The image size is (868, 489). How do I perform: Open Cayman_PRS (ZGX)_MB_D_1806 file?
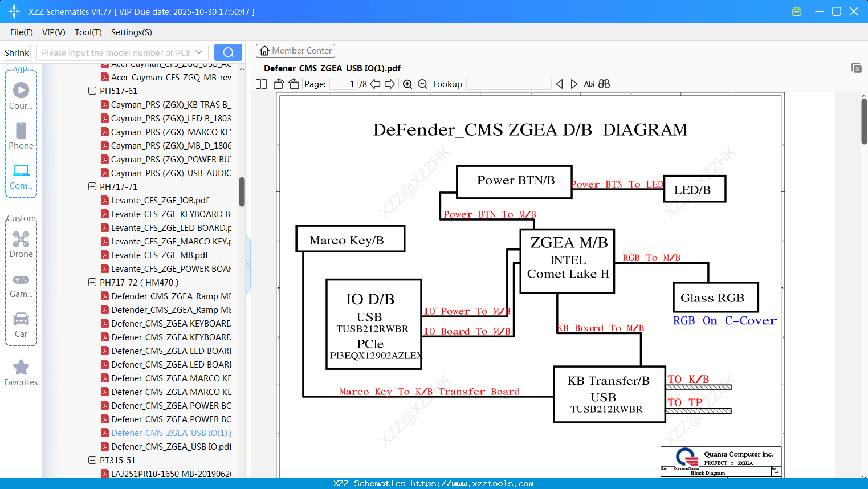[x=166, y=145]
